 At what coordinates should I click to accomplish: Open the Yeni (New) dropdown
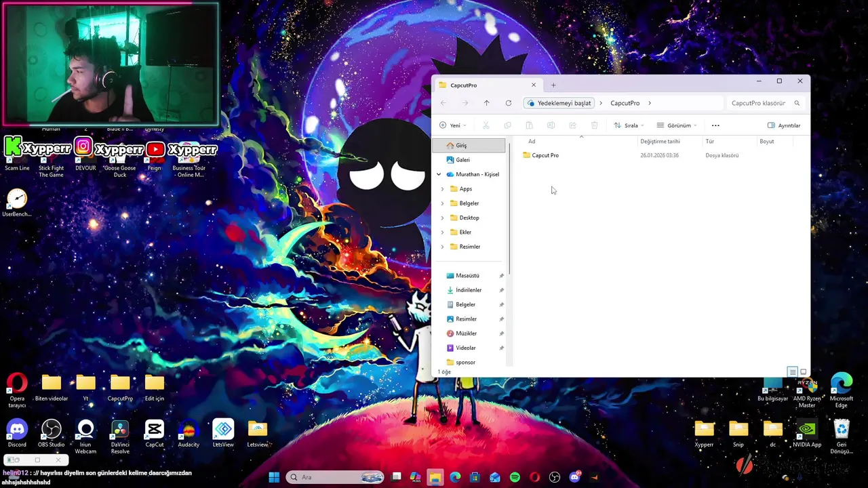(452, 125)
